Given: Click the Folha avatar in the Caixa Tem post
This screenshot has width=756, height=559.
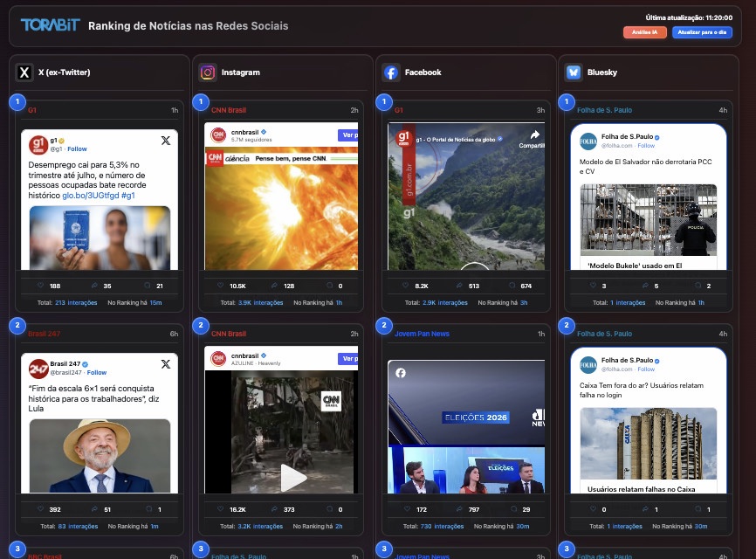Looking at the screenshot, I should 588,365.
